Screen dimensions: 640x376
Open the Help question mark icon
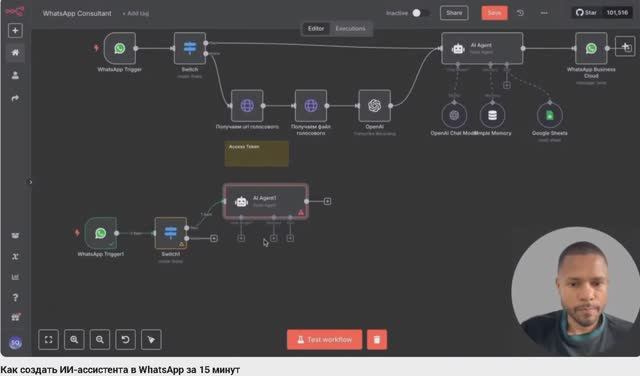(15, 298)
